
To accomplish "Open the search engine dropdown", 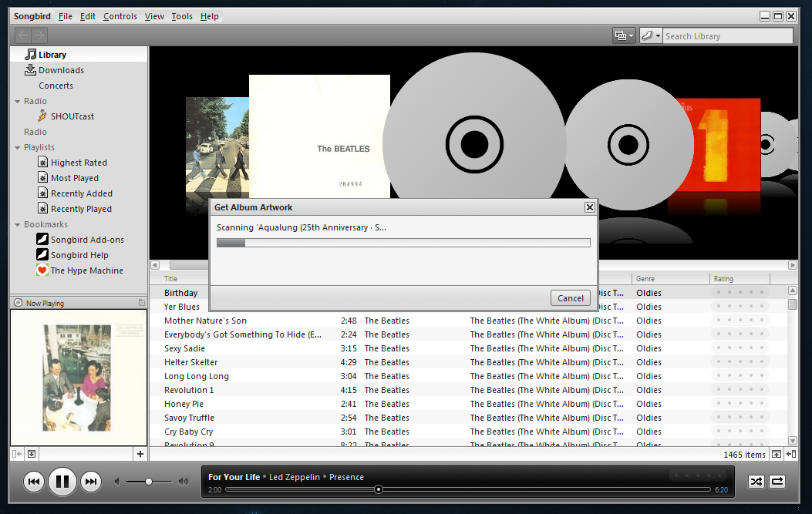I will point(651,35).
